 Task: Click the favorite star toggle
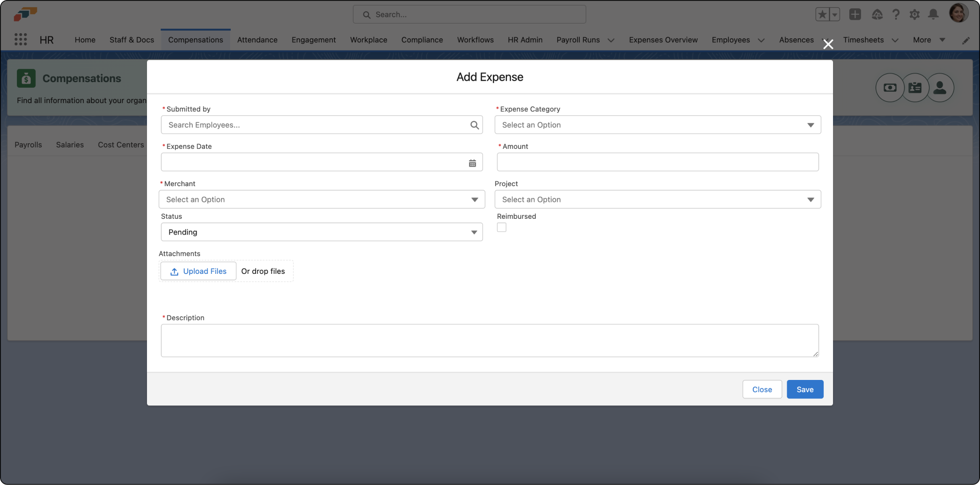click(x=823, y=14)
